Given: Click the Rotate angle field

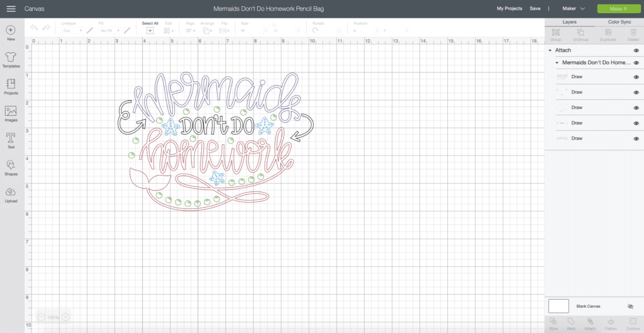Looking at the screenshot, I should [x=331, y=30].
